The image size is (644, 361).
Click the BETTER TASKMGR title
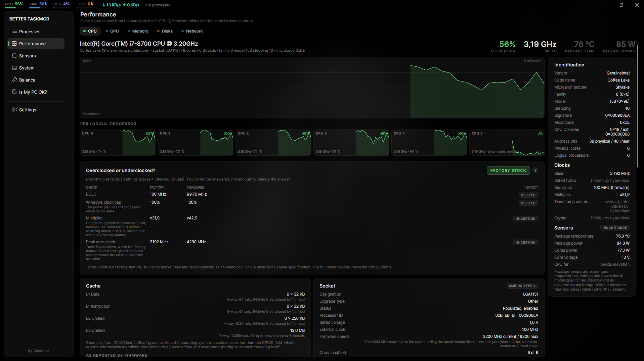pyautogui.click(x=29, y=19)
